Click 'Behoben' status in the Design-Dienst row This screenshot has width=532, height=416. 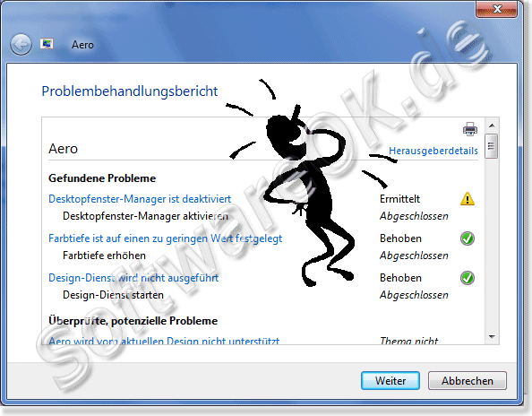(400, 278)
